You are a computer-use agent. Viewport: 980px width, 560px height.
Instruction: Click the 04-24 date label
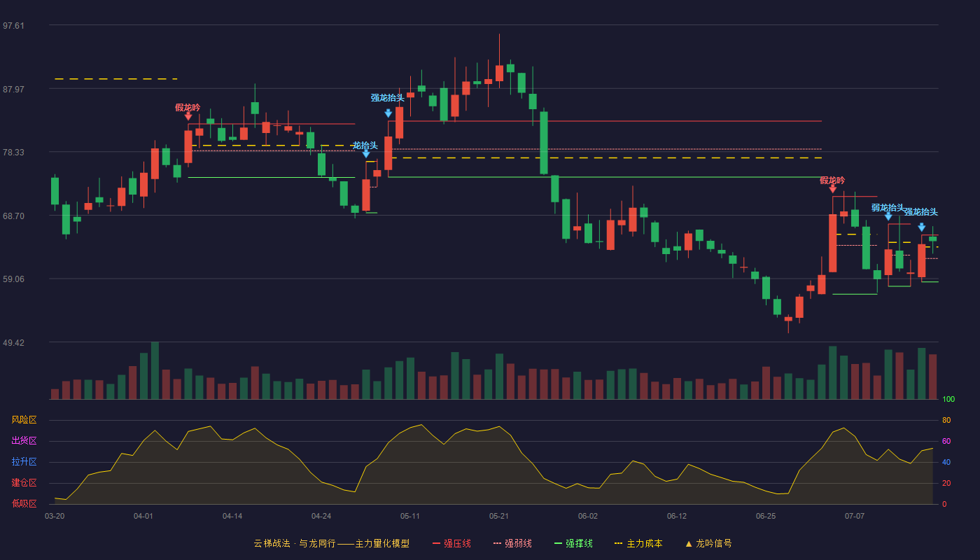coord(321,516)
